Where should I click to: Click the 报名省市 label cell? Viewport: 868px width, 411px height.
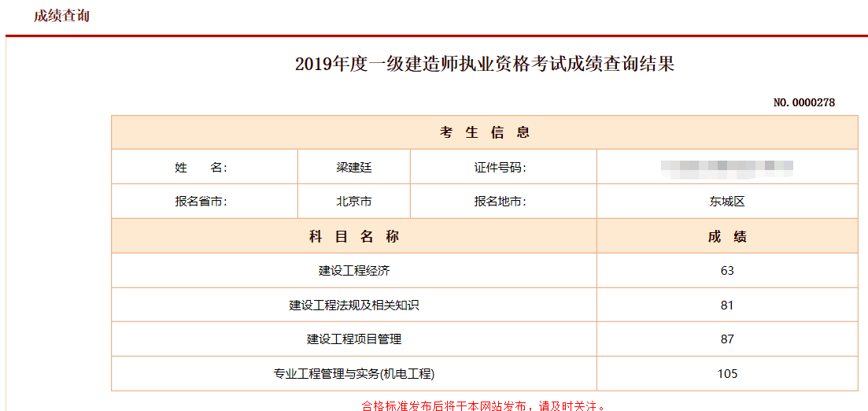pyautogui.click(x=204, y=202)
